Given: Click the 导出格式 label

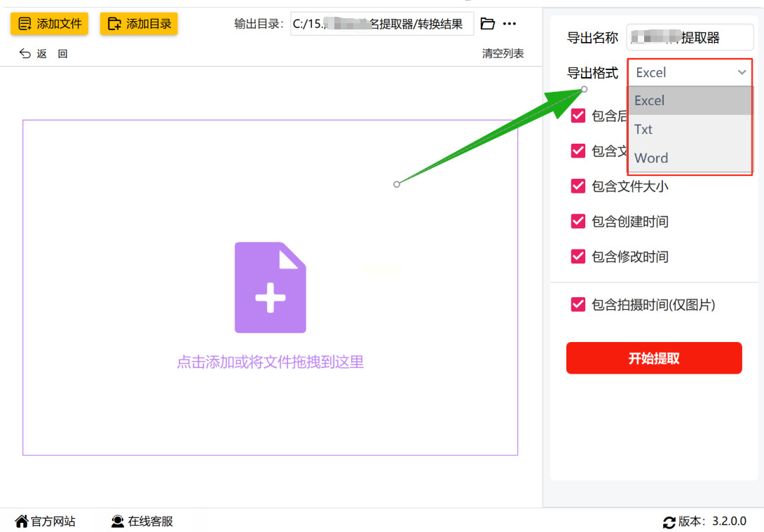Looking at the screenshot, I should coord(592,73).
